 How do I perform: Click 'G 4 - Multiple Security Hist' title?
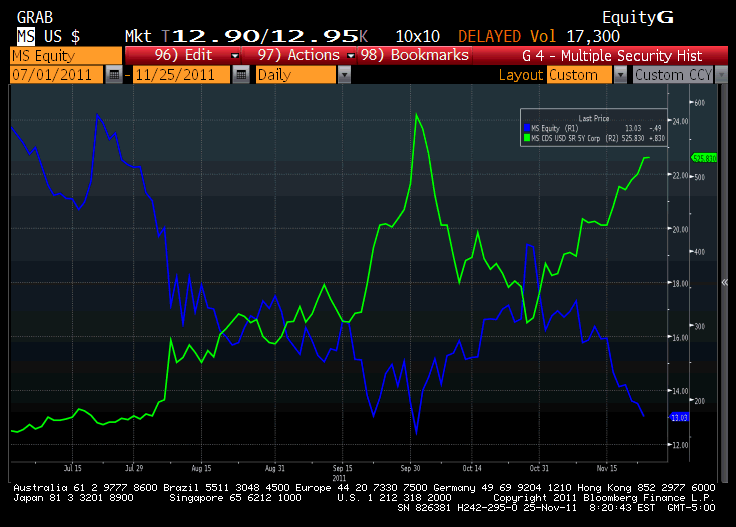tap(612, 56)
